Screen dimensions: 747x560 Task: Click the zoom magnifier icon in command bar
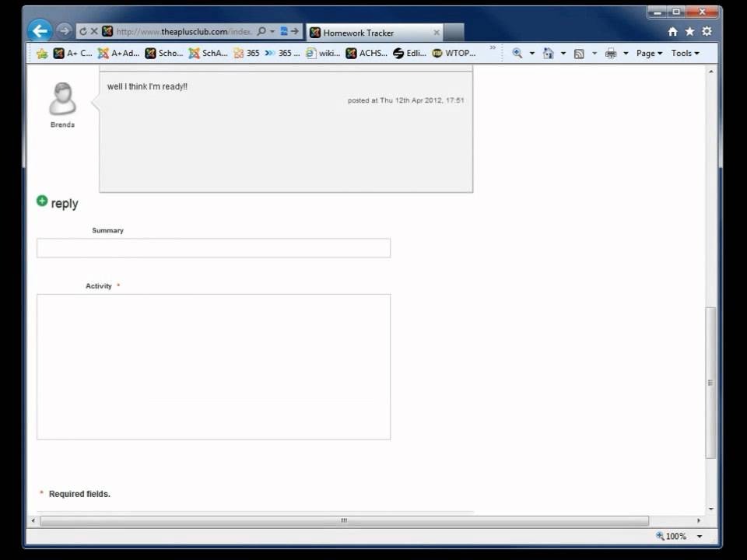(517, 54)
